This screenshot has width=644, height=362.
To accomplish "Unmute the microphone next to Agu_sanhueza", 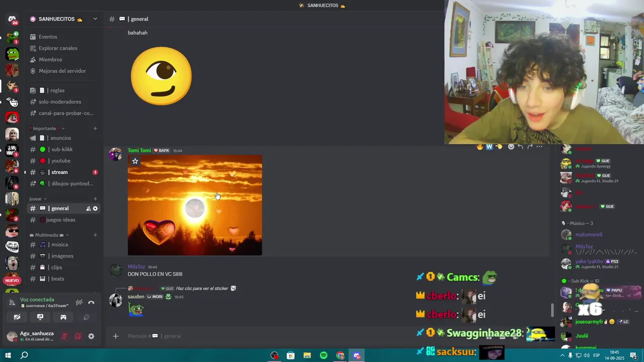I will pos(64,336).
